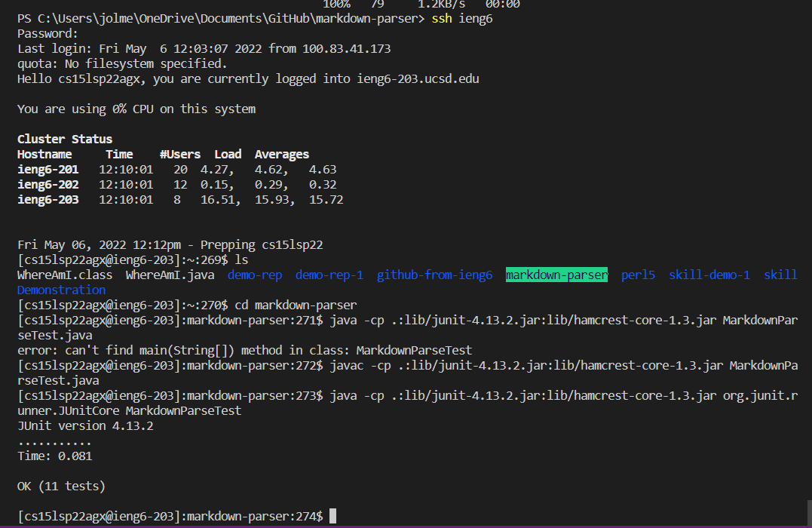Click the blue Demonstration directory text
Image resolution: width=812 pixels, height=528 pixels.
(x=61, y=290)
